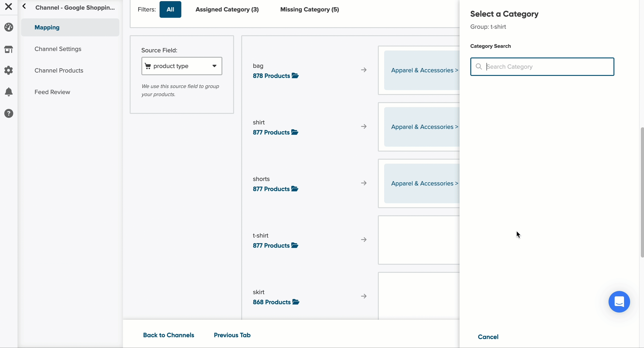Open the dashboard palette sidebar icon
Screen dimensions: 644x348
9,27
